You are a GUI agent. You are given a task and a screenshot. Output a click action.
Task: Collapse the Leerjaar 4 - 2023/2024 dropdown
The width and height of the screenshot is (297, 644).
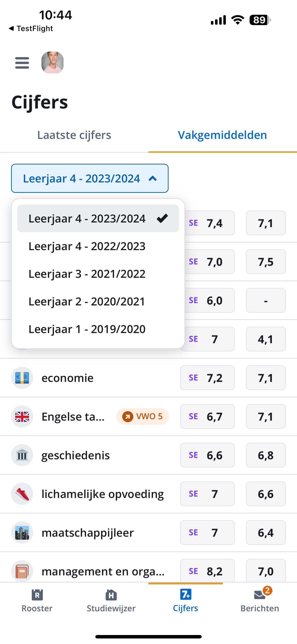click(x=90, y=178)
